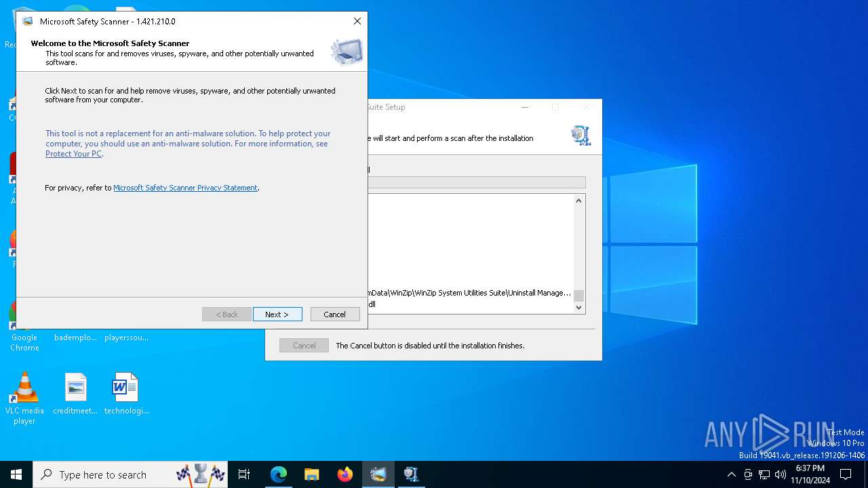
Task: Show hidden system tray icons
Action: point(731,474)
